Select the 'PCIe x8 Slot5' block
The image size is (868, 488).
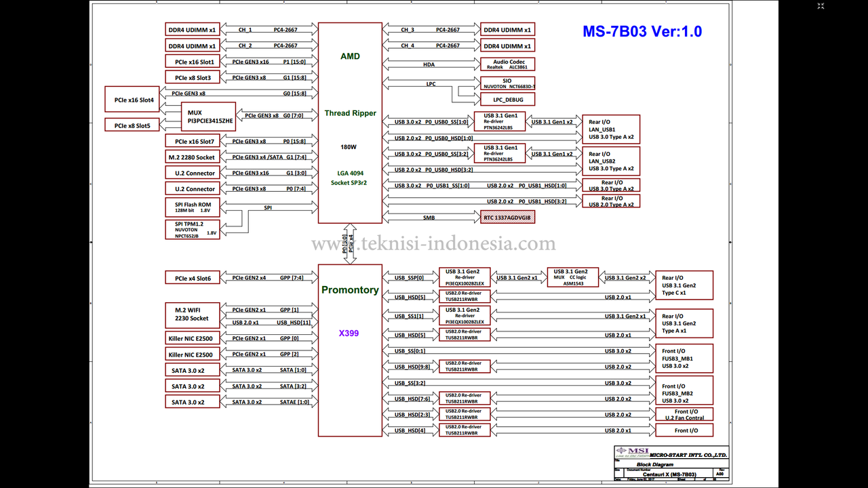point(132,125)
